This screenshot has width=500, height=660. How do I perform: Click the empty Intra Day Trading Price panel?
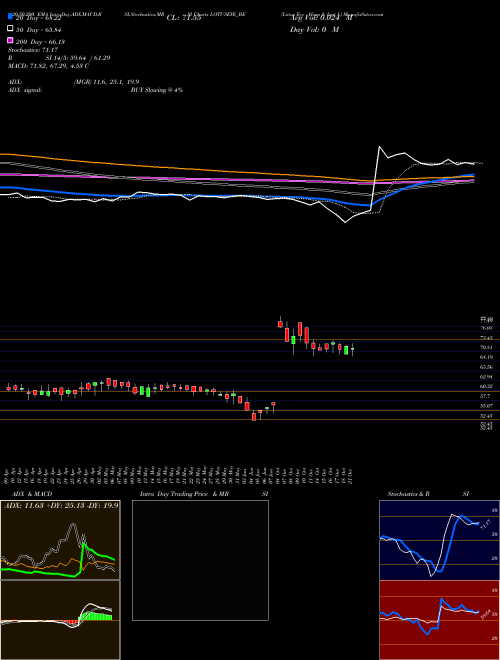pyautogui.click(x=200, y=560)
